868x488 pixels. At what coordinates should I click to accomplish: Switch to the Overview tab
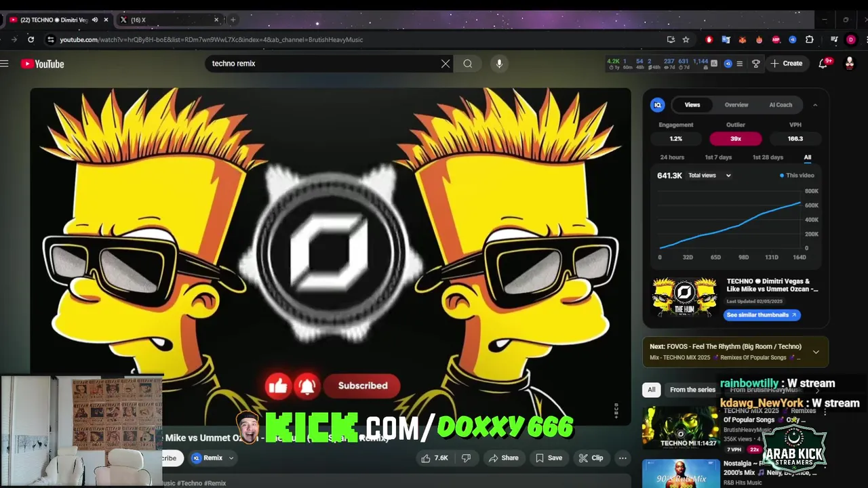coord(736,105)
